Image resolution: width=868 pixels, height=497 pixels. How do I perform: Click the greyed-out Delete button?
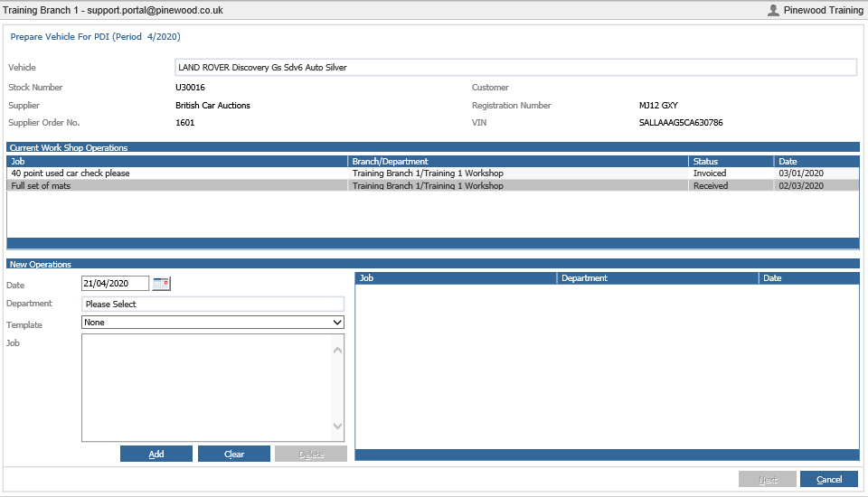311,454
